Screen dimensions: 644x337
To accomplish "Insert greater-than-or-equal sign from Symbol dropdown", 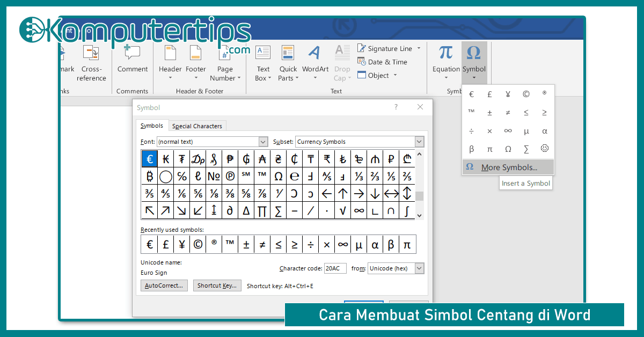I will [544, 113].
